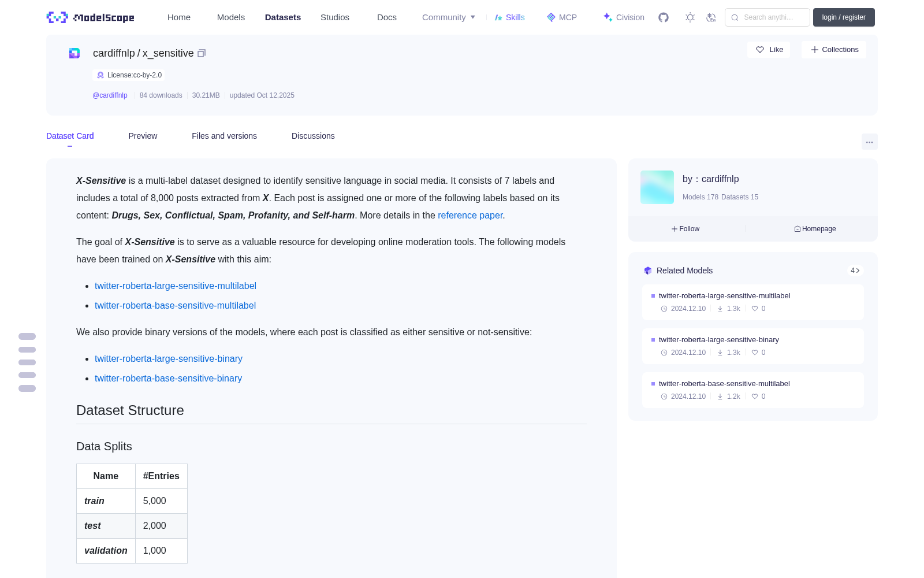The height and width of the screenshot is (578, 924).
Task: Copy the dataset name x_sensitive
Action: pyautogui.click(x=202, y=53)
